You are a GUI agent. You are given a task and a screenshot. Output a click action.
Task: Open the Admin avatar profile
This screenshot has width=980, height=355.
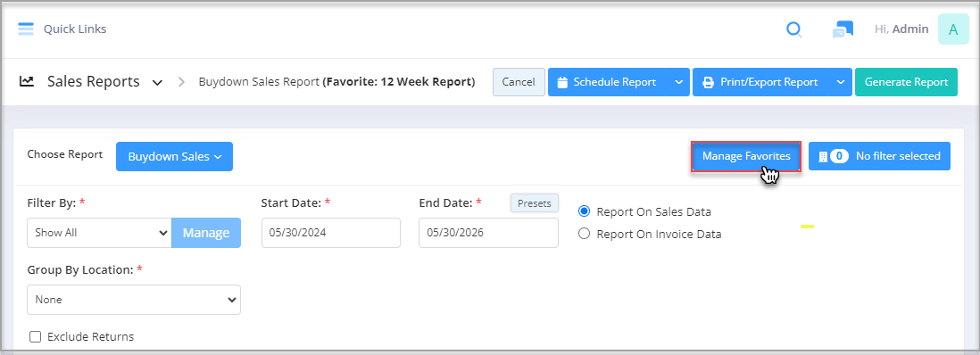(x=953, y=29)
